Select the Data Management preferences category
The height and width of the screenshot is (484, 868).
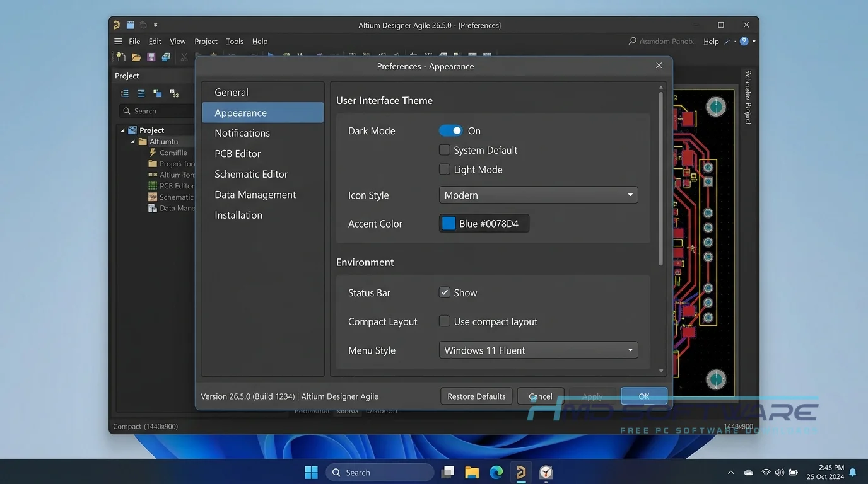coord(262,195)
